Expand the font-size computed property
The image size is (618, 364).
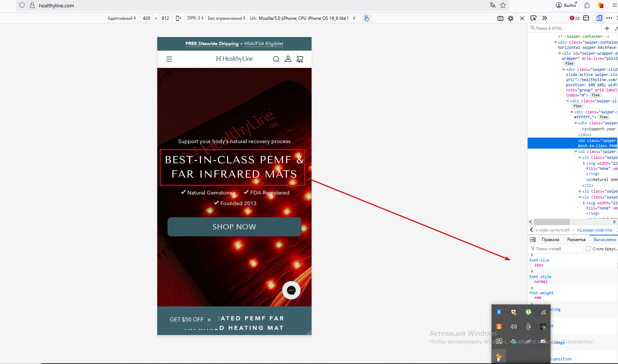[532, 255]
